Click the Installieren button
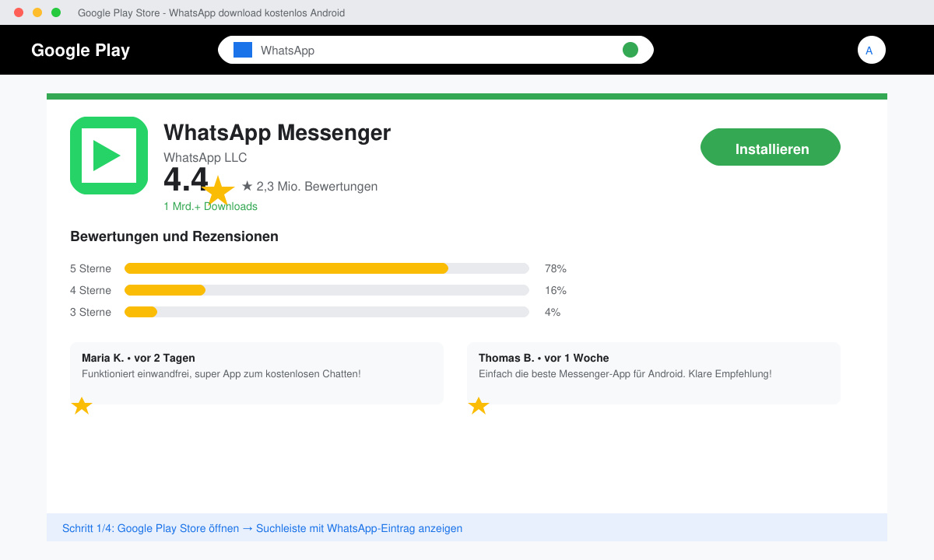Screen dimensions: 934x560 (771, 147)
